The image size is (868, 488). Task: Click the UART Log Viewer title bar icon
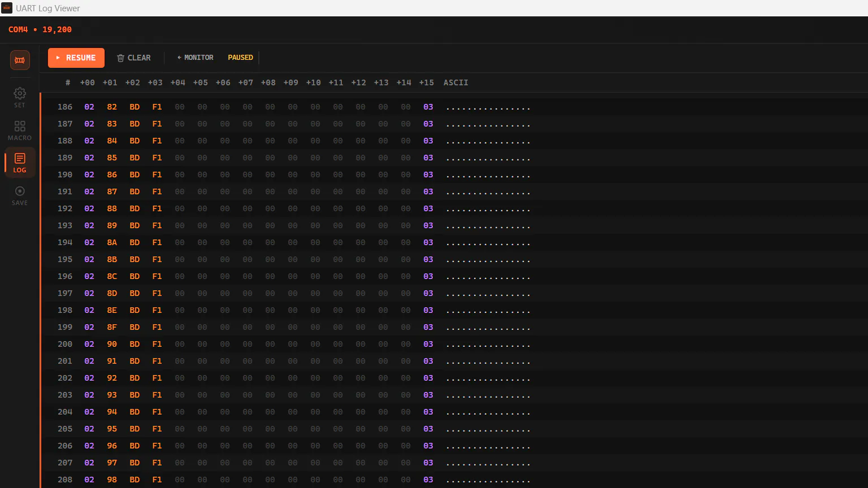tap(7, 8)
